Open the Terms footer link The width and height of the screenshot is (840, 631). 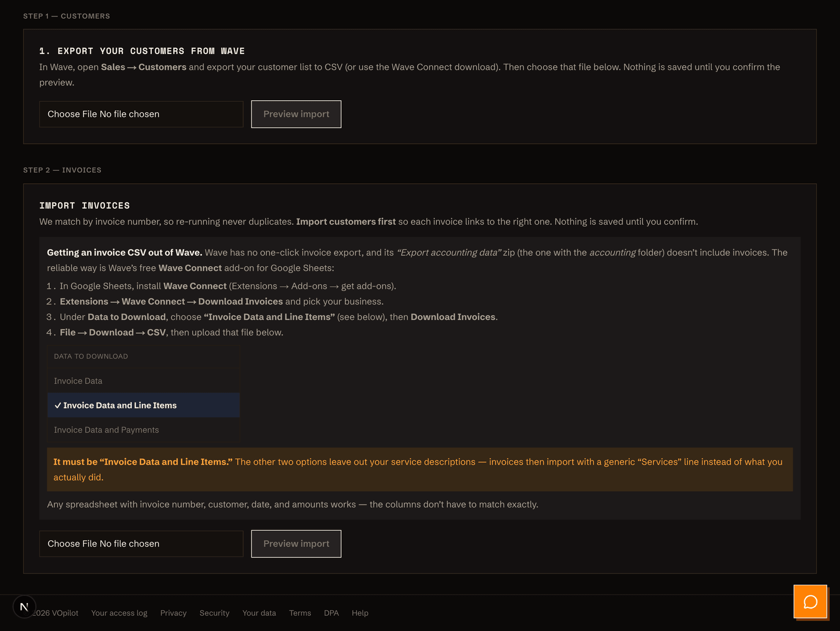click(x=300, y=613)
